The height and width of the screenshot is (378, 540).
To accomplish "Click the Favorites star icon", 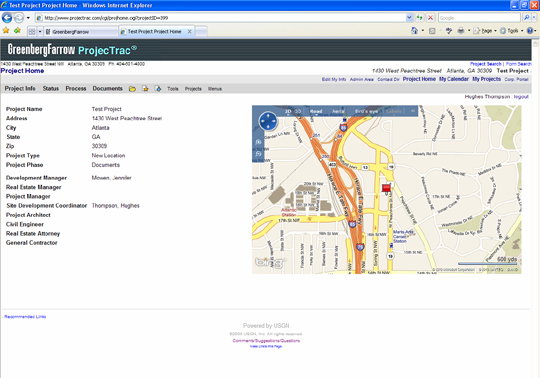I will point(6,31).
